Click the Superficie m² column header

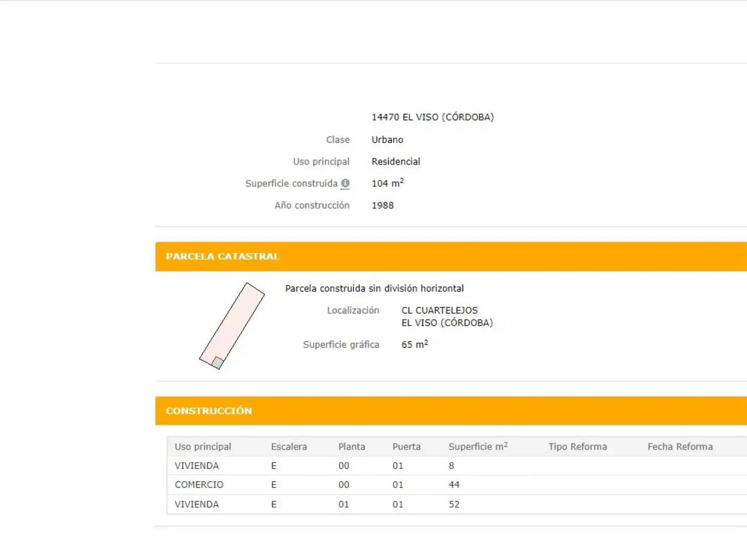(x=478, y=446)
